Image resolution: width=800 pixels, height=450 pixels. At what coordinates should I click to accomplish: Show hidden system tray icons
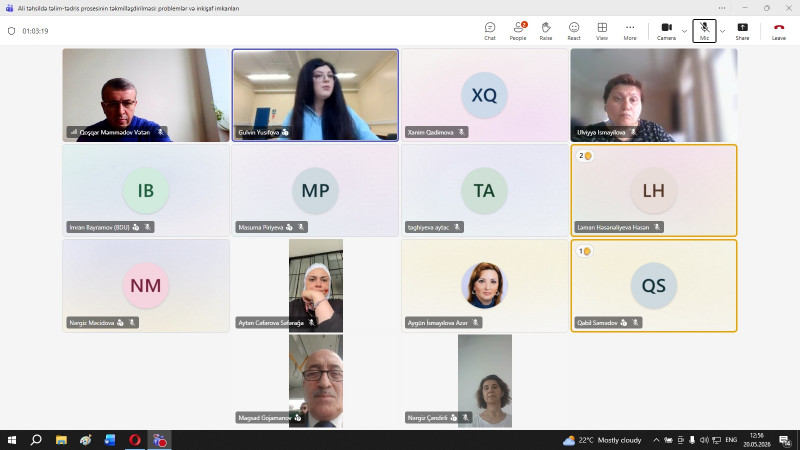(x=656, y=440)
